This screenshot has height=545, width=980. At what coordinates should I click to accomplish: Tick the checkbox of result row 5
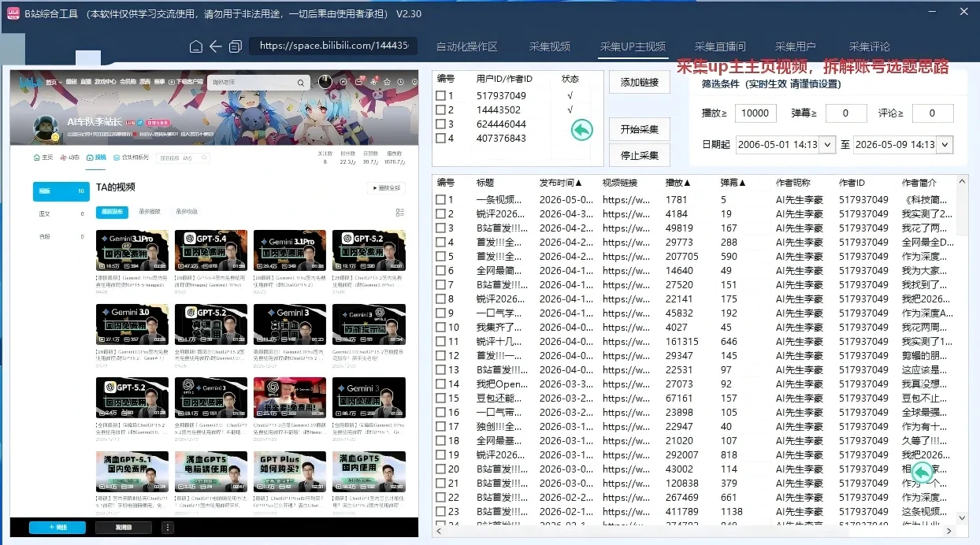coord(441,257)
